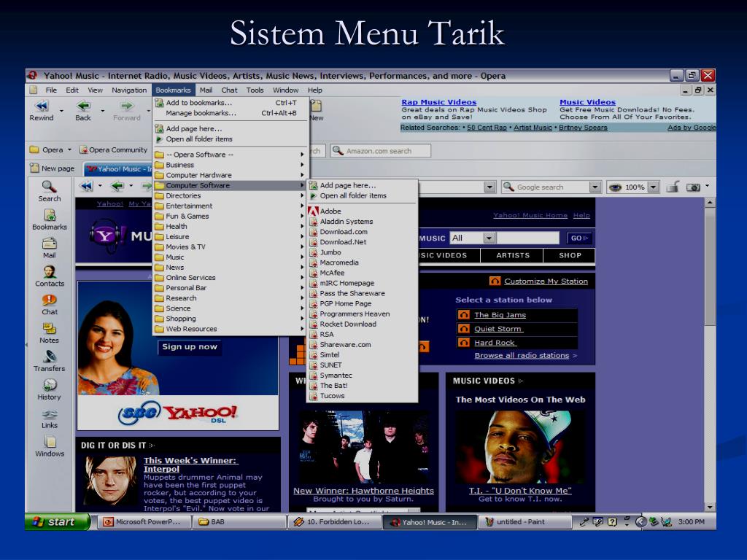747x560 pixels.
Task: Open the zoom percentage dropdown
Action: click(x=654, y=187)
